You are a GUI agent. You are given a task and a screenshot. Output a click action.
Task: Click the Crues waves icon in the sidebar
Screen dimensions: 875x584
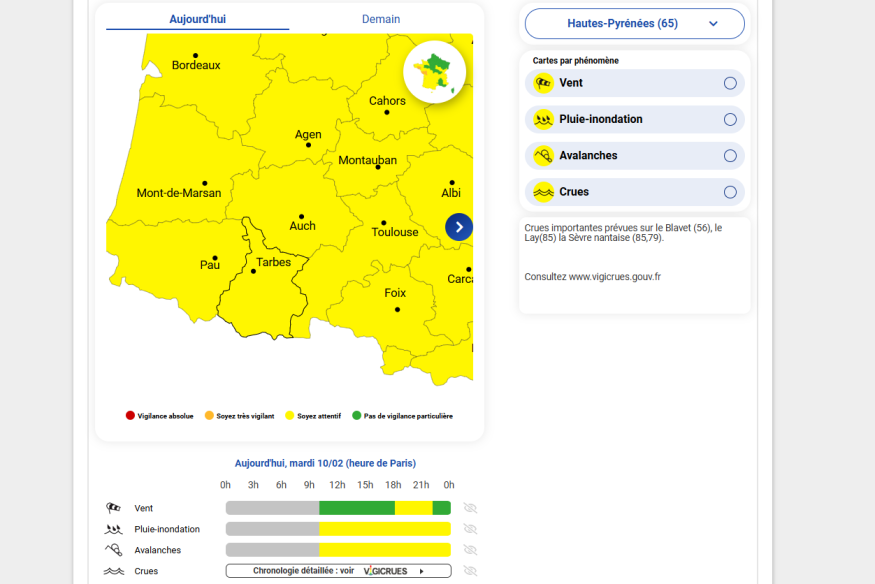pyautogui.click(x=543, y=191)
